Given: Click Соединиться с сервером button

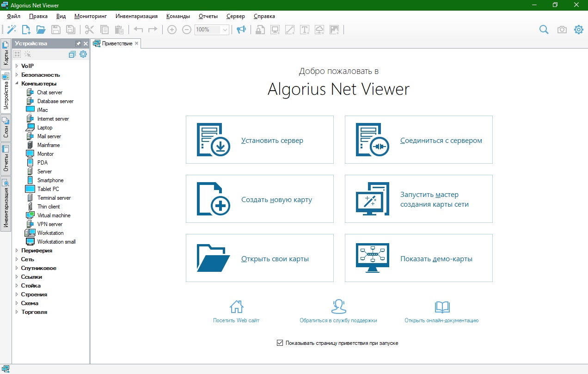Looking at the screenshot, I should 419,140.
